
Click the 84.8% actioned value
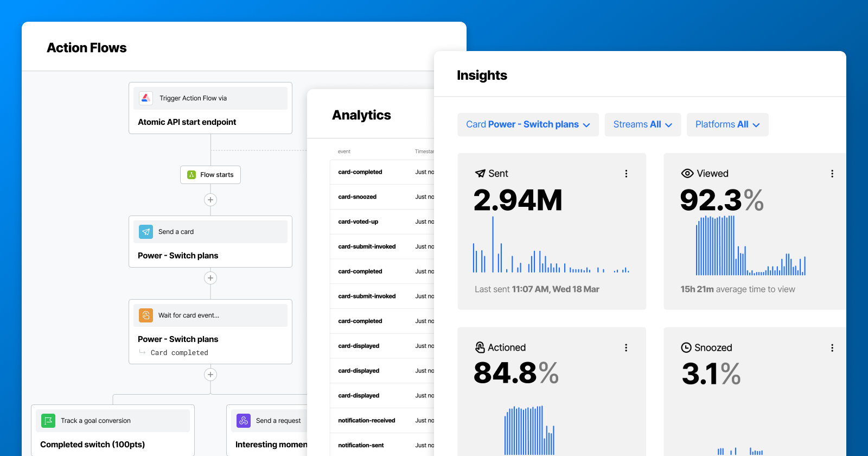click(x=516, y=373)
